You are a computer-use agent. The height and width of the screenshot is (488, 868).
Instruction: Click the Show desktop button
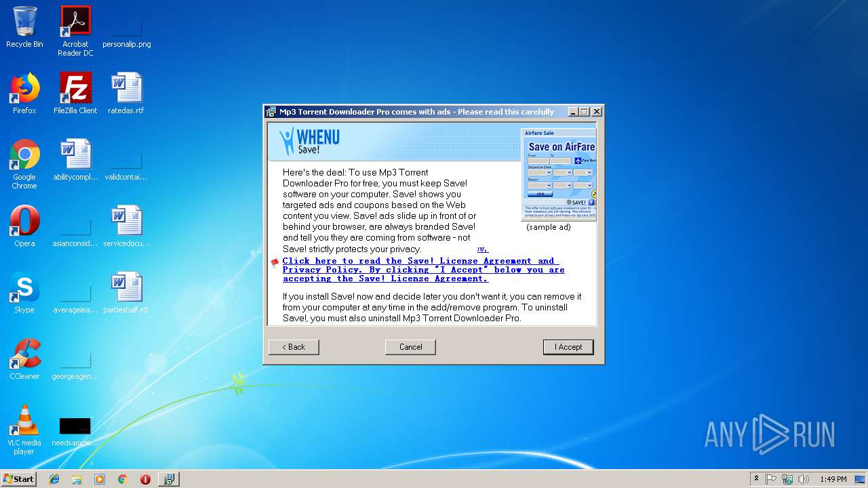point(861,479)
